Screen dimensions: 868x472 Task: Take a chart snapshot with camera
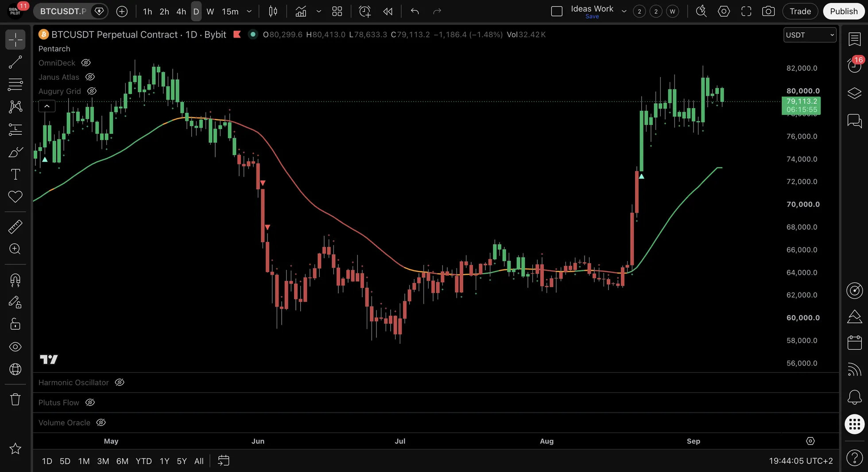(x=768, y=12)
